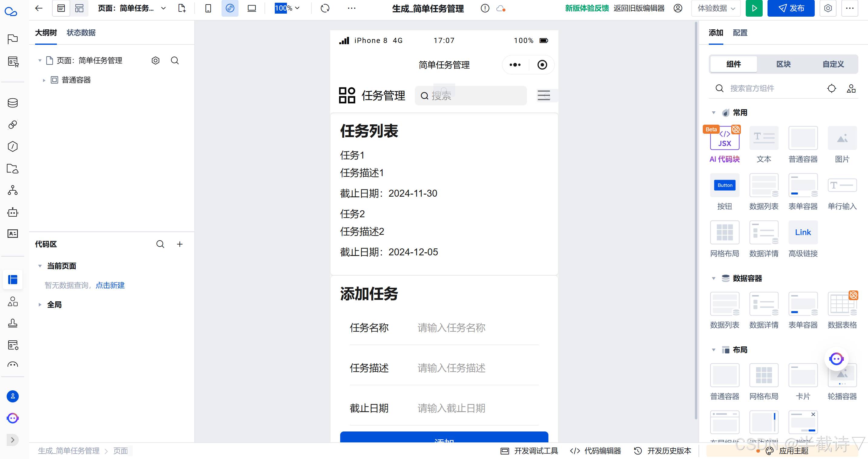Switch preview to desktop PC device

click(252, 8)
